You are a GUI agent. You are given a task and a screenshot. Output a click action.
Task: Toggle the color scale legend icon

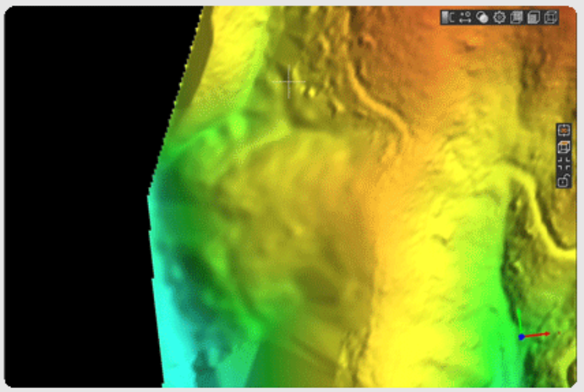tap(448, 17)
